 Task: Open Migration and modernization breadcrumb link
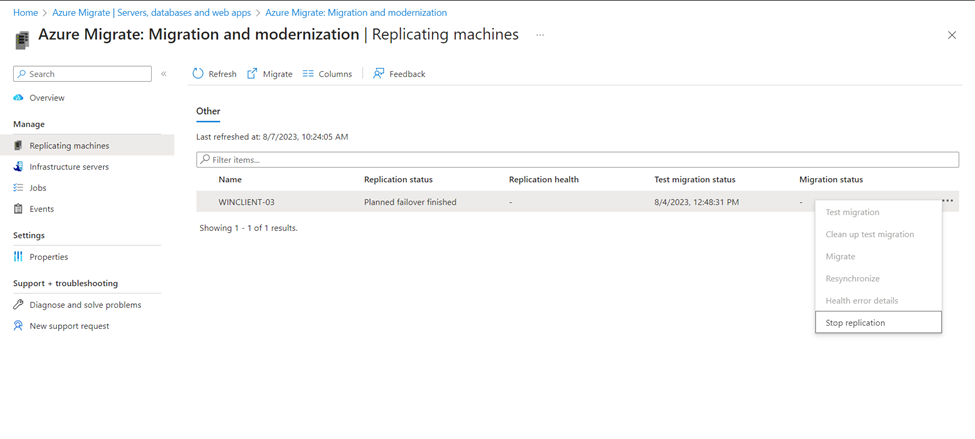pyautogui.click(x=356, y=12)
